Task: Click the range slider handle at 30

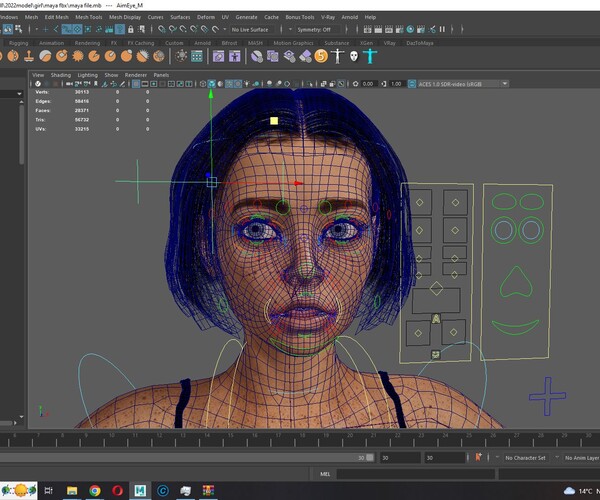Action: click(370, 458)
